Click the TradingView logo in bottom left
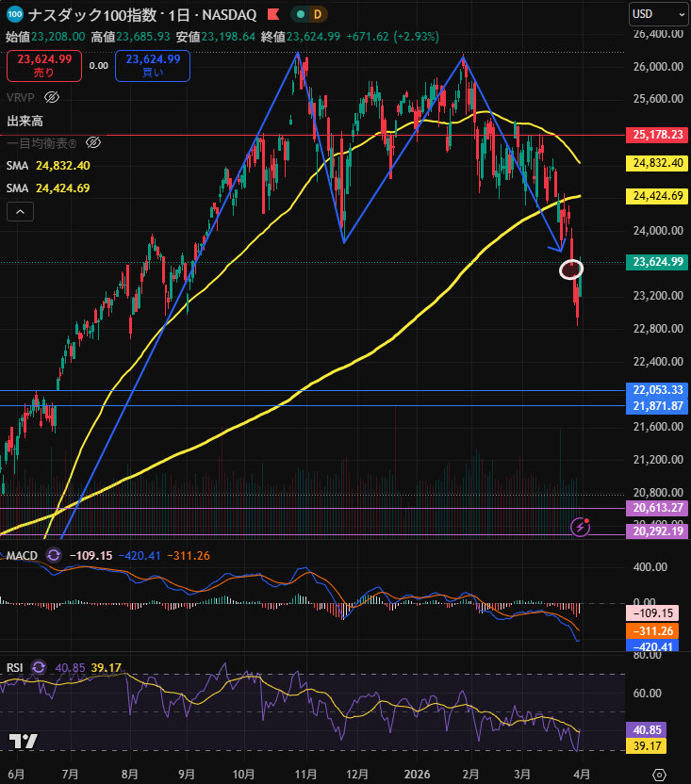This screenshot has width=691, height=784. coord(24,742)
